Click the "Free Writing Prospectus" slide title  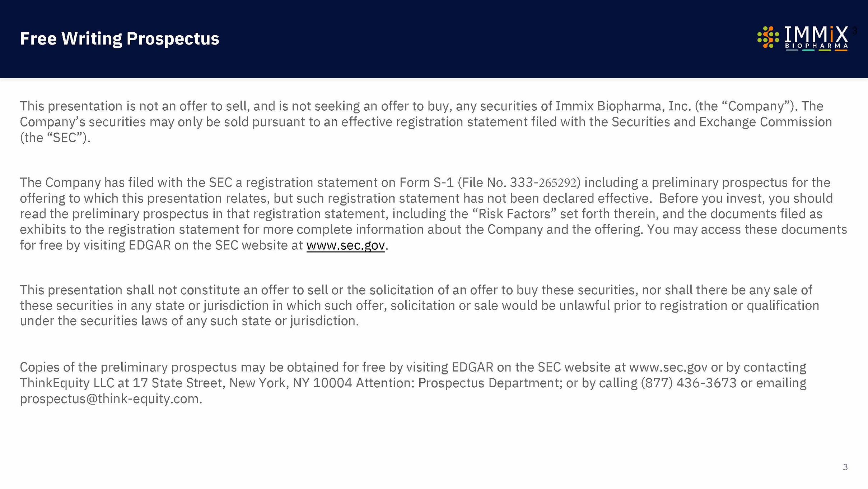click(119, 38)
